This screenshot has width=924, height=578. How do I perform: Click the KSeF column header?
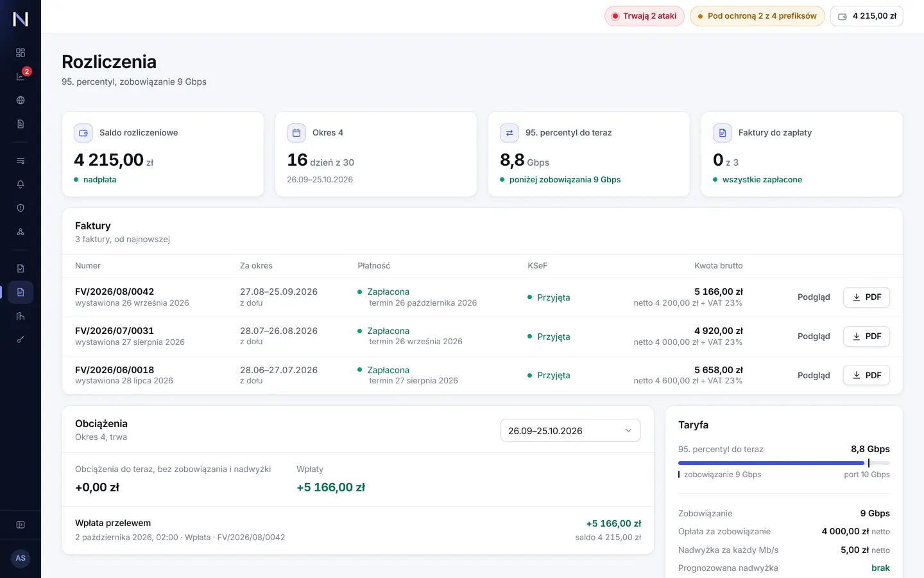(538, 266)
